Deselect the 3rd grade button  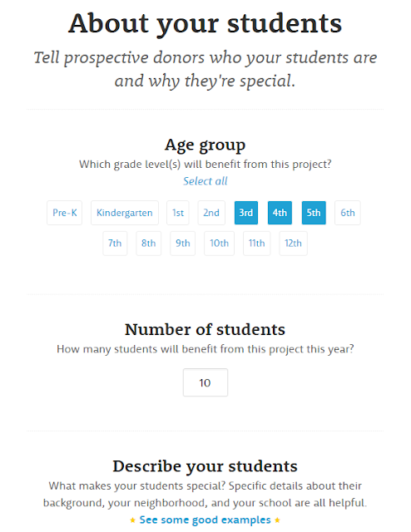[x=246, y=213]
